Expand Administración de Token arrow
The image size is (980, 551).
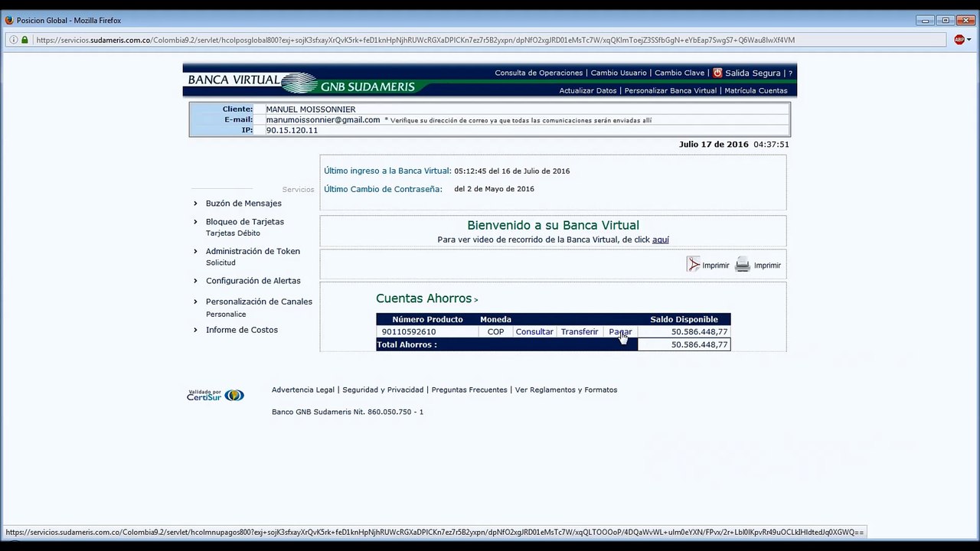pos(195,251)
